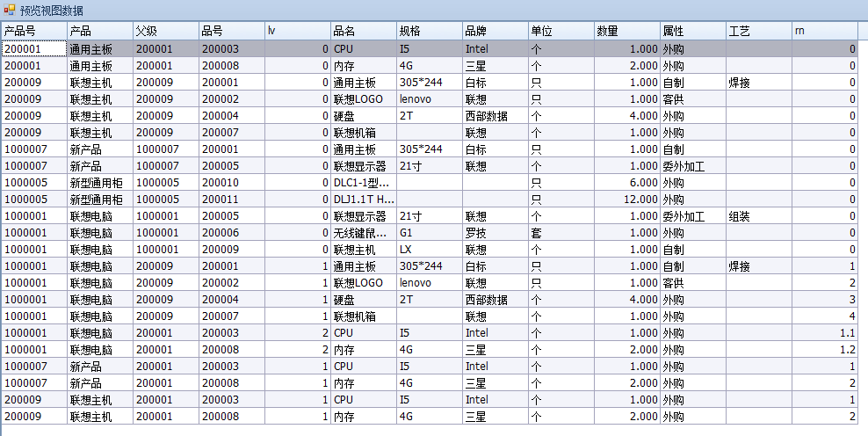The height and width of the screenshot is (436, 868).
Task: Select the rn value 4 cell
Action: 825,316
